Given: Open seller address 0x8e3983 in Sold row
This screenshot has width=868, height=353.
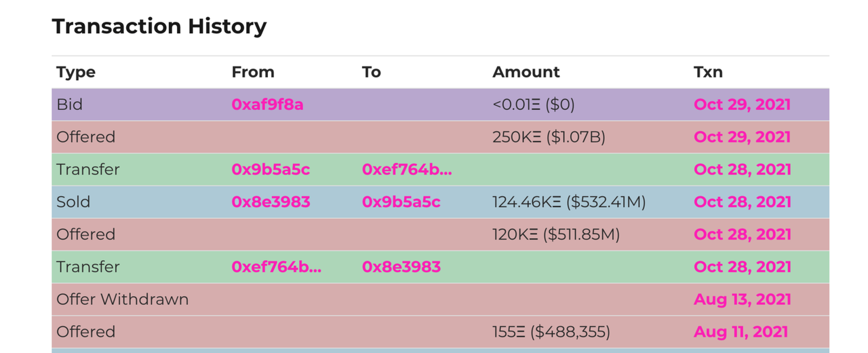Looking at the screenshot, I should pyautogui.click(x=271, y=202).
